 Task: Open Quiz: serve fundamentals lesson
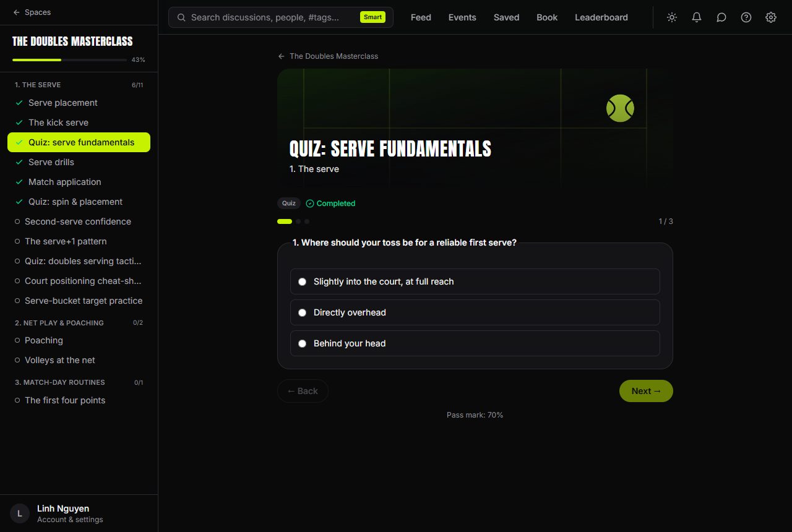click(x=79, y=142)
